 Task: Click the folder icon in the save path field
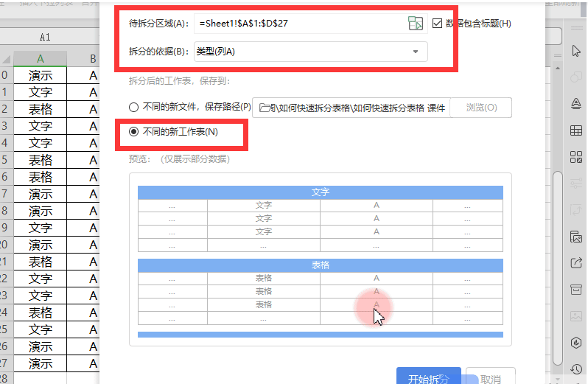point(265,108)
